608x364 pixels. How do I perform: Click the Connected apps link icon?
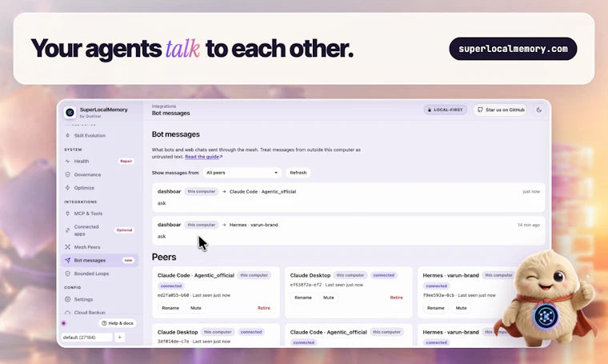(x=67, y=230)
